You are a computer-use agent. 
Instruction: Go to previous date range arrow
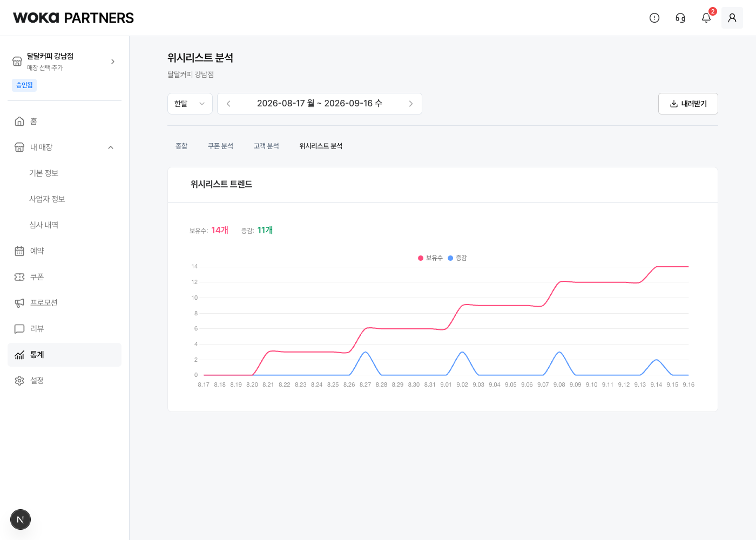(228, 104)
